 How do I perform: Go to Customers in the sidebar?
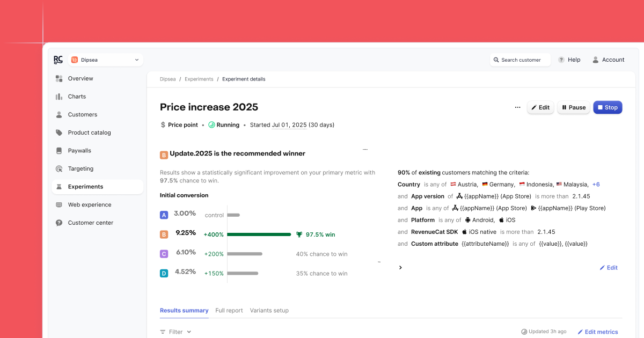[82, 115]
